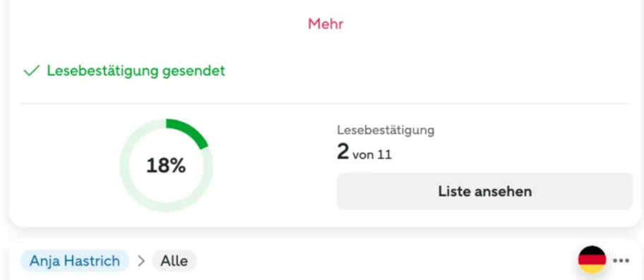Image resolution: width=644 pixels, height=280 pixels.
Task: Click the dark green progress arc segment
Action: click(190, 131)
